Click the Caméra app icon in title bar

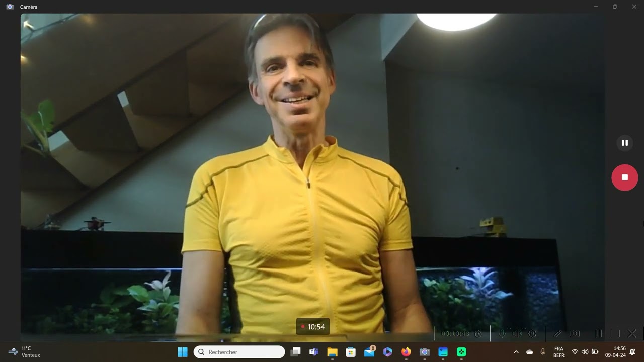pos(10,7)
